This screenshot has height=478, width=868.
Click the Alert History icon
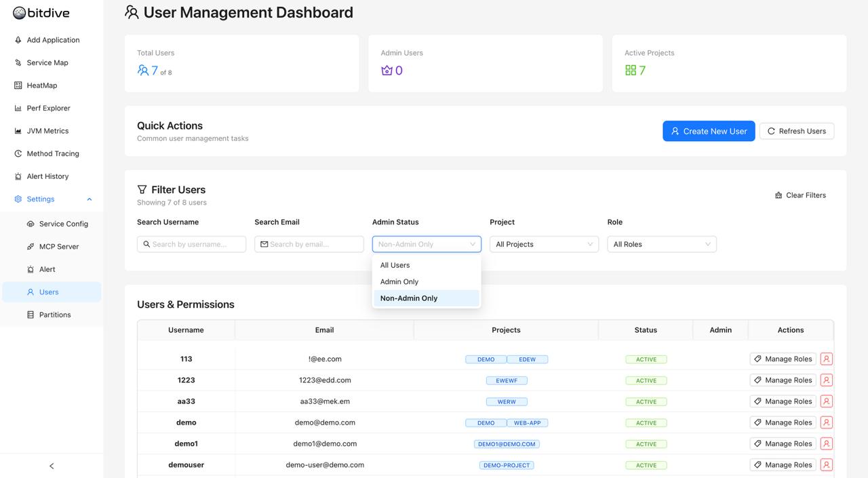18,176
